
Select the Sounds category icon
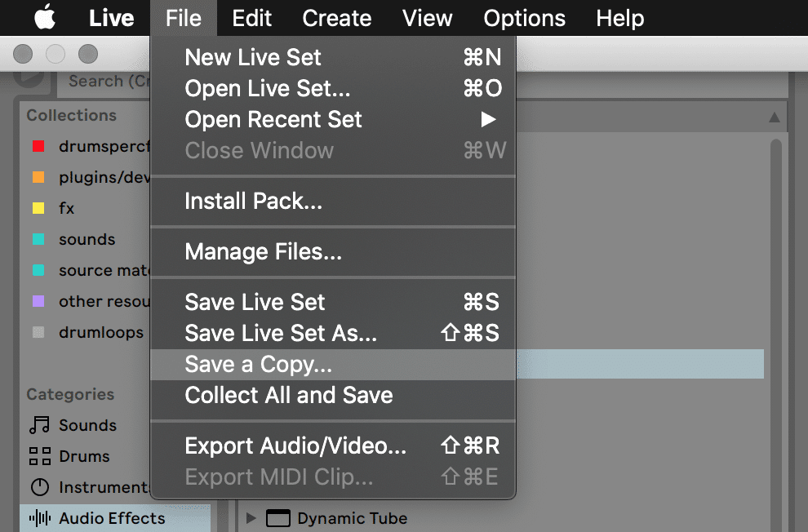(40, 425)
